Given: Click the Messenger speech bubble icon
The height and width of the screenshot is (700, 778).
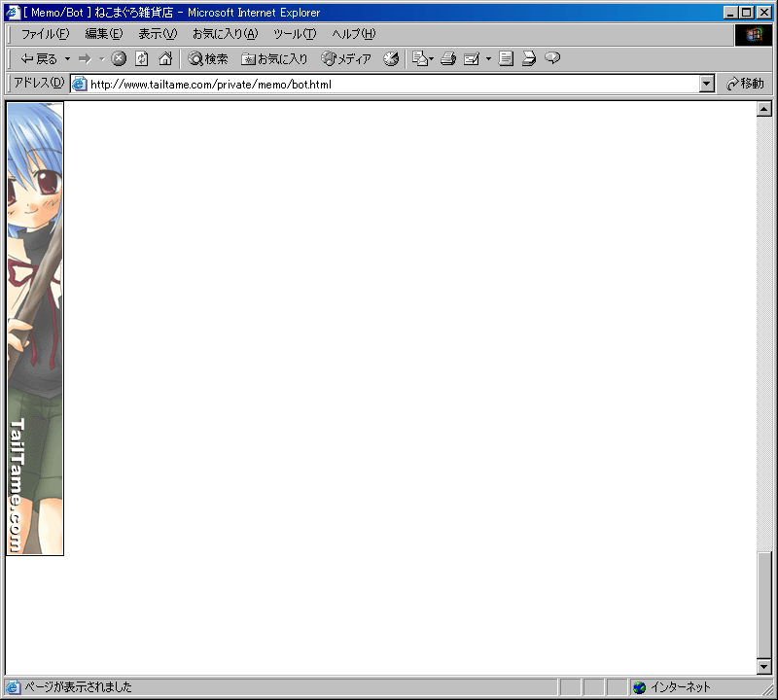Looking at the screenshot, I should pos(552,58).
